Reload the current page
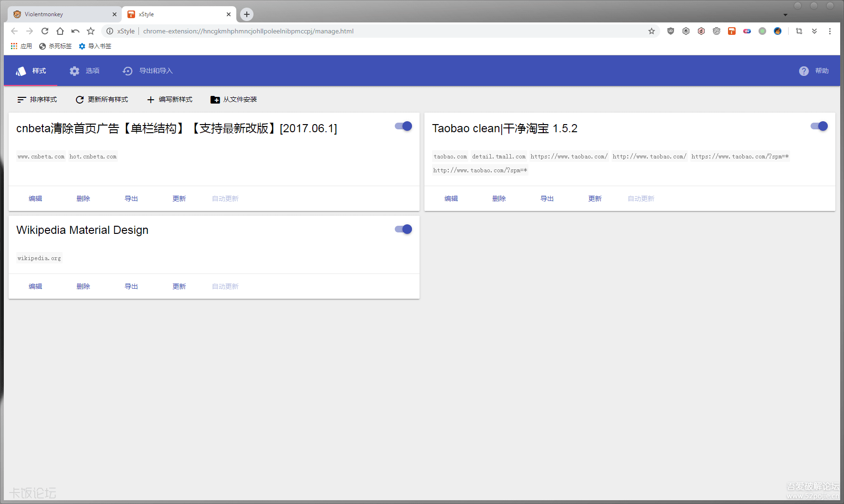 45,31
